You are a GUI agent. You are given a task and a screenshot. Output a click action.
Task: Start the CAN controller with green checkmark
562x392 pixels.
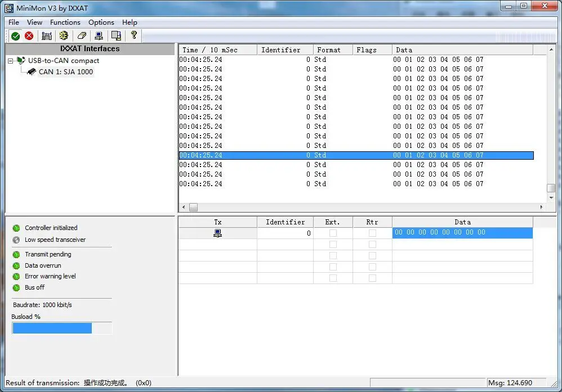click(x=15, y=36)
